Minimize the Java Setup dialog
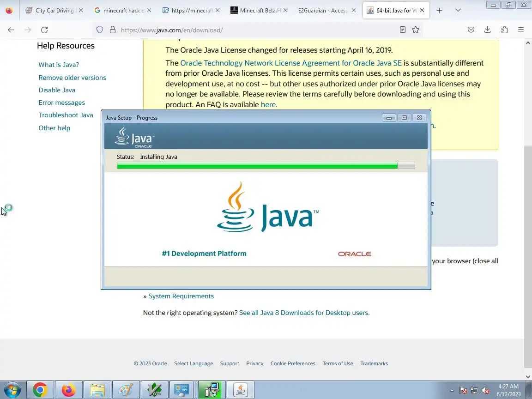The width and height of the screenshot is (532, 399). 389,117
